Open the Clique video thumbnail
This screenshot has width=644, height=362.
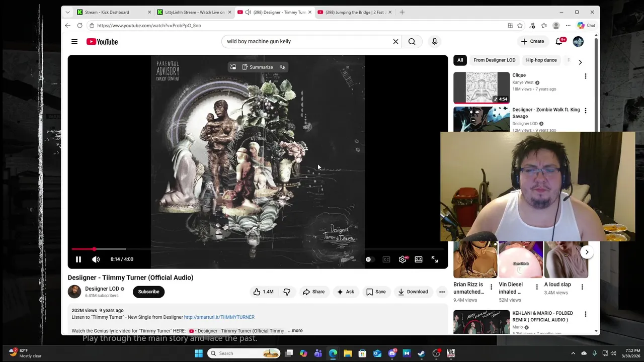coord(481,87)
